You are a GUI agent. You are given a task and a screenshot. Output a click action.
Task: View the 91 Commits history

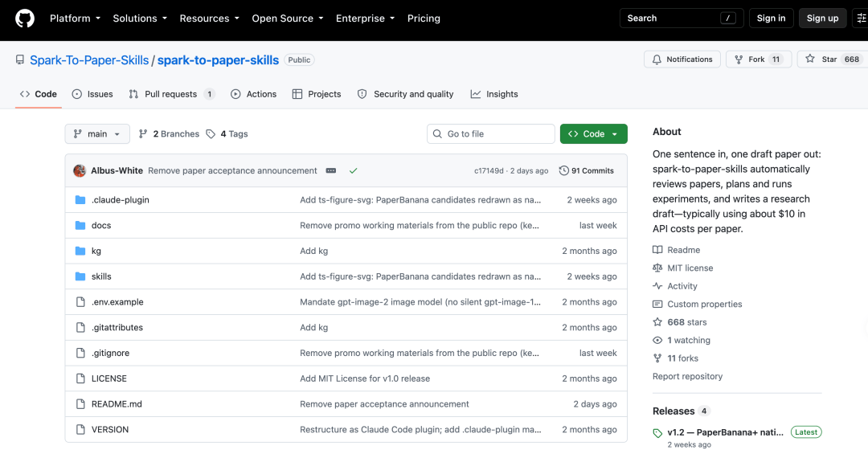click(x=586, y=170)
